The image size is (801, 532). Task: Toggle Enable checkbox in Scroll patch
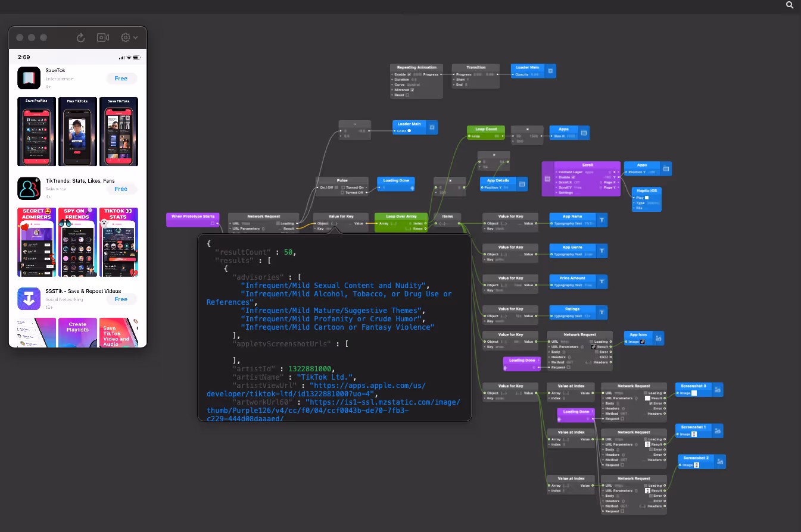[573, 177]
